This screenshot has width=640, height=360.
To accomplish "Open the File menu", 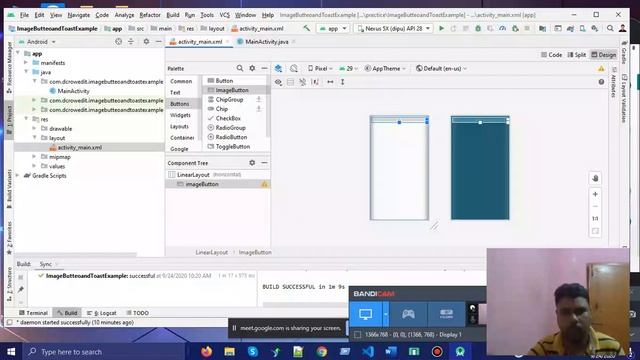I will [24, 15].
